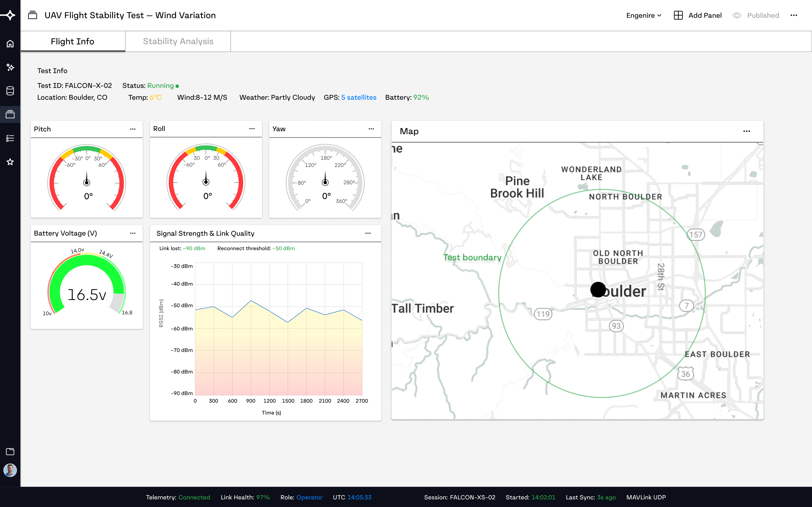
Task: Open the Map panel options menu
Action: coord(747,131)
